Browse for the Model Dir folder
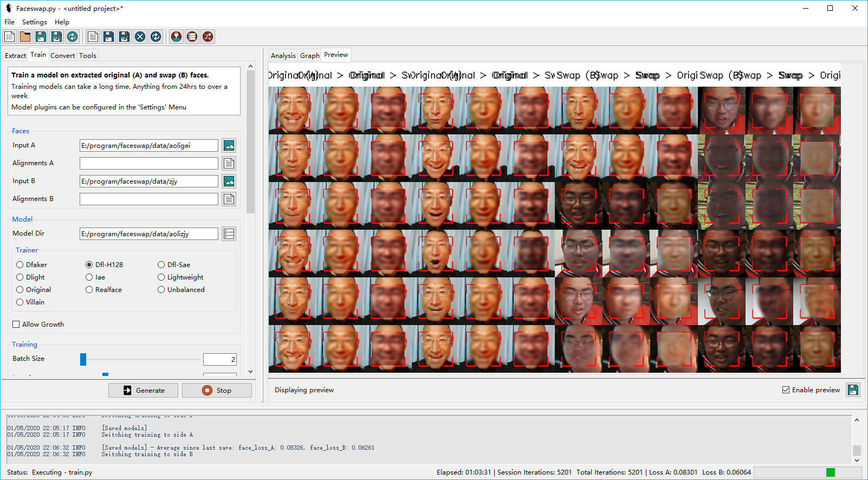868x480 pixels. click(229, 233)
